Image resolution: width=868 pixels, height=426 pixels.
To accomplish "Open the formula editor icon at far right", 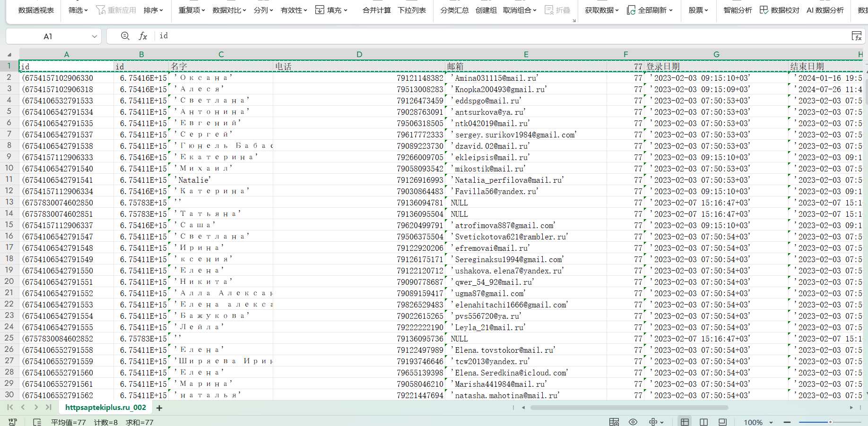I will click(856, 36).
